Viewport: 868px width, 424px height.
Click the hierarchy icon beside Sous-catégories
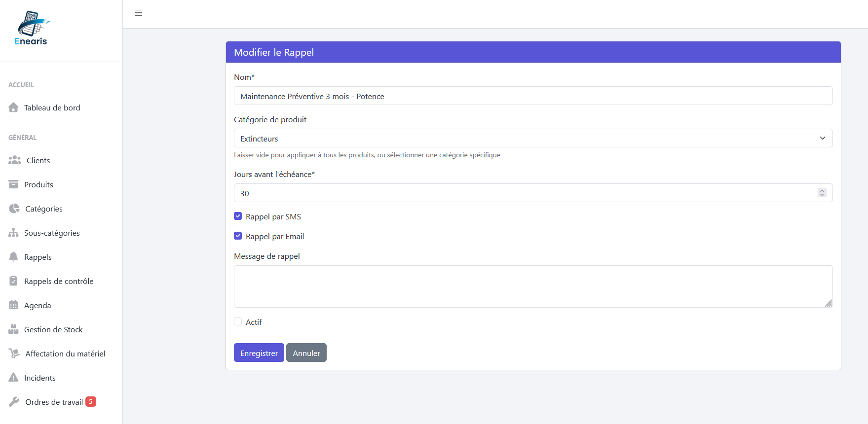[x=13, y=233]
